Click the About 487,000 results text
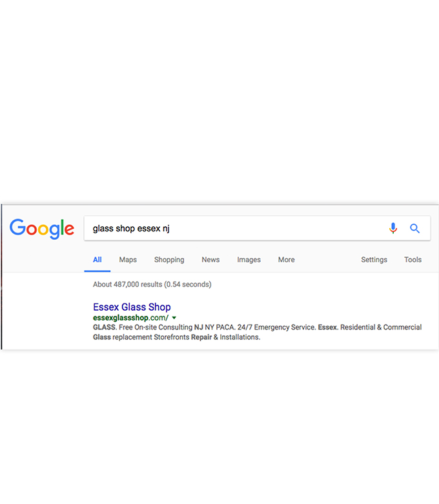 (x=152, y=284)
